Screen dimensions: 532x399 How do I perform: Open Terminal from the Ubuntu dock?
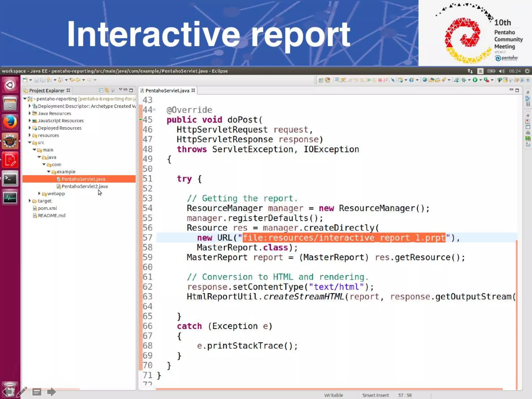click(10, 179)
